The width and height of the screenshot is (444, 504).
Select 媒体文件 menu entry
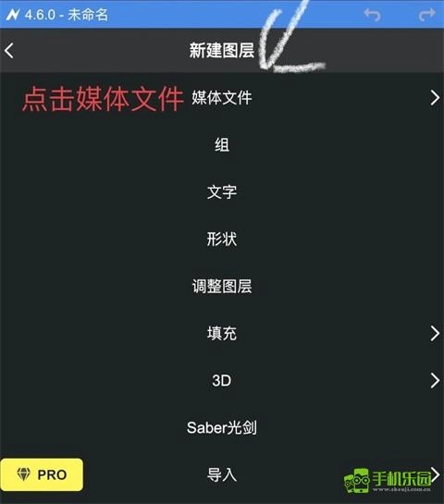tap(222, 98)
